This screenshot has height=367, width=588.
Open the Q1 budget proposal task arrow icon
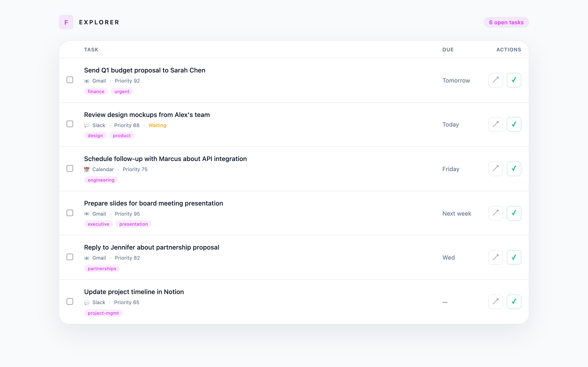[x=495, y=80]
